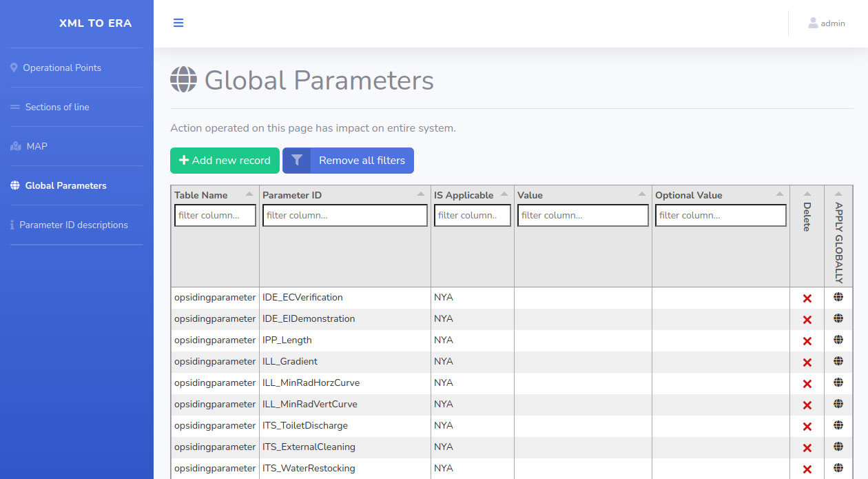The width and height of the screenshot is (868, 479).
Task: Sort by Optional Value column
Action: tap(780, 194)
